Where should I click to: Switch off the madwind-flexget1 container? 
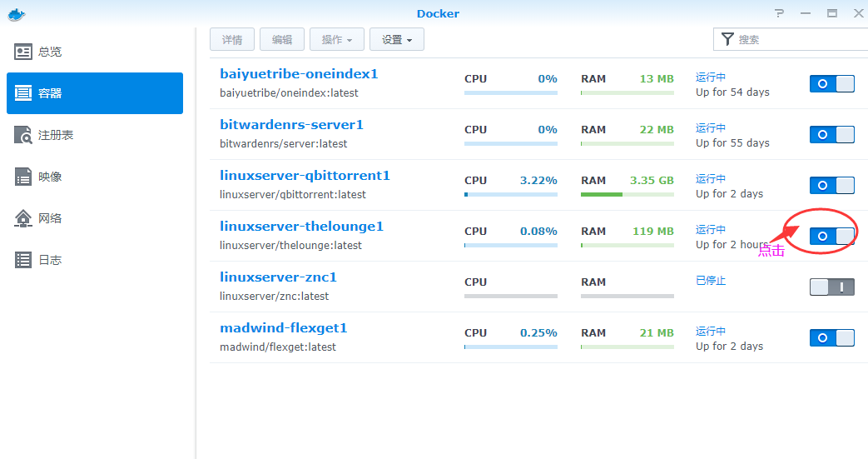[832, 337]
